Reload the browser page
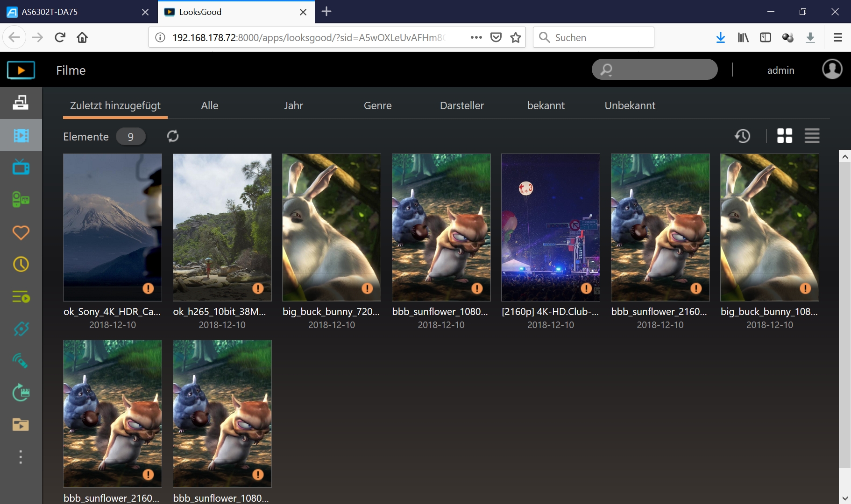This screenshot has height=504, width=851. [x=60, y=37]
